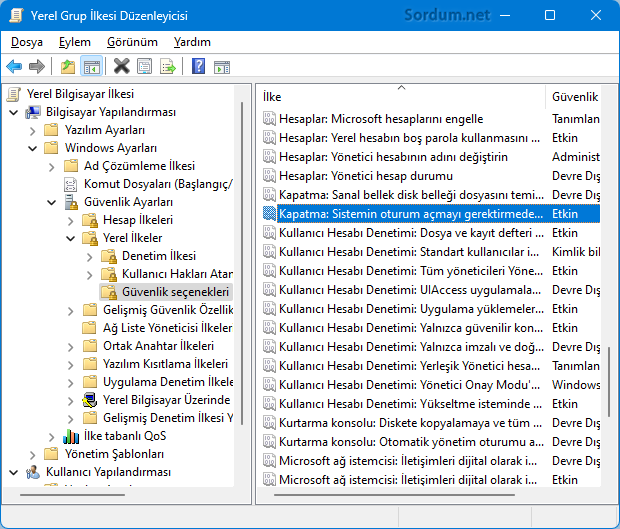Collapse the Yerel İlkeler node
This screenshot has height=529, width=620.
(70, 238)
